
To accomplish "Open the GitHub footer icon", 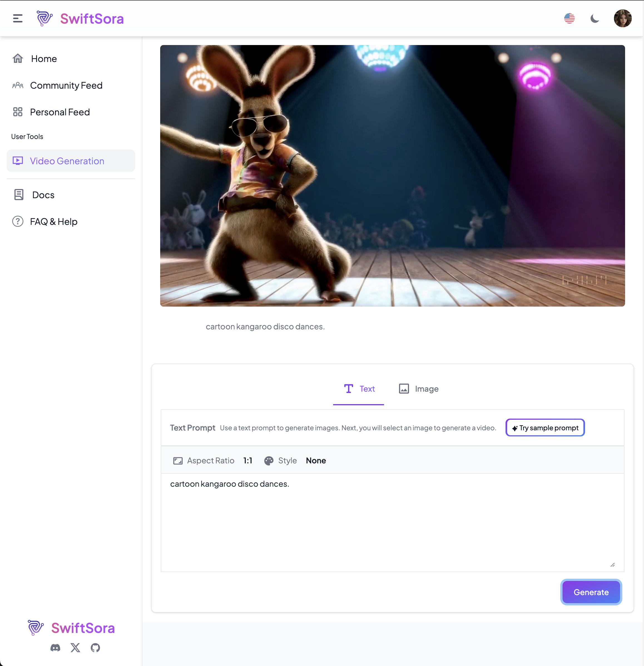I will [95, 648].
